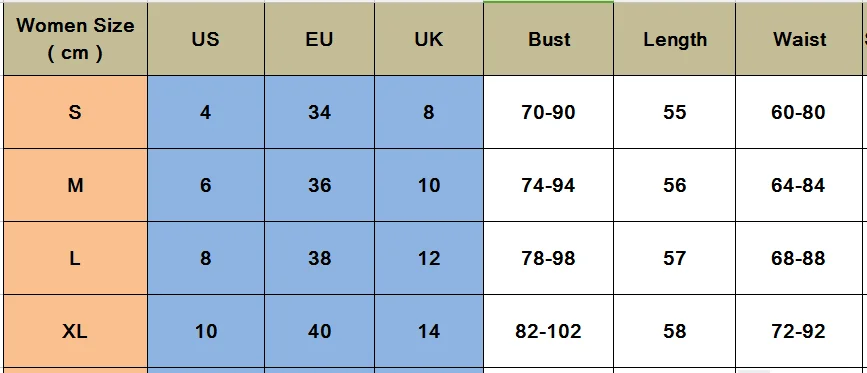Select the UK size 14 cell
The width and height of the screenshot is (867, 373).
click(x=429, y=331)
